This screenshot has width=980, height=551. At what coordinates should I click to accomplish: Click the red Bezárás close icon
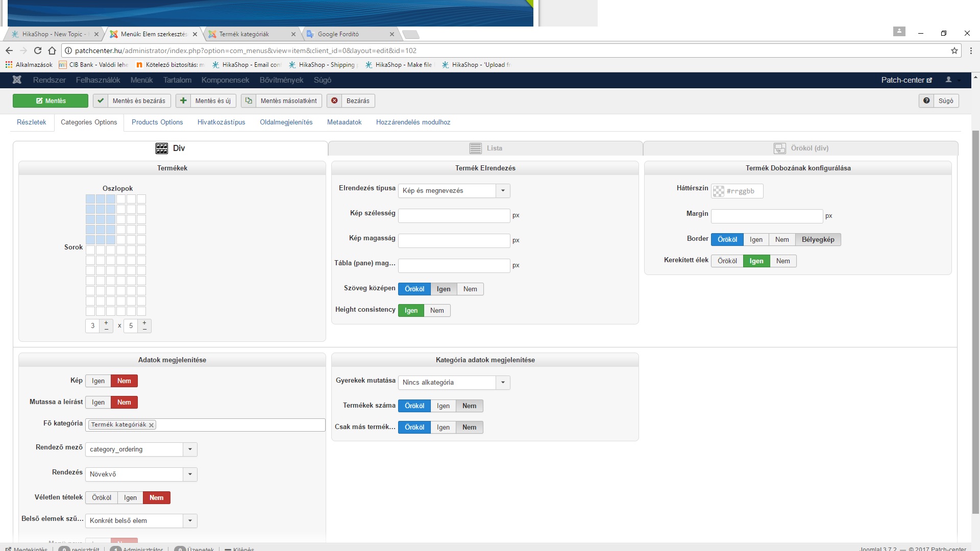tap(334, 101)
